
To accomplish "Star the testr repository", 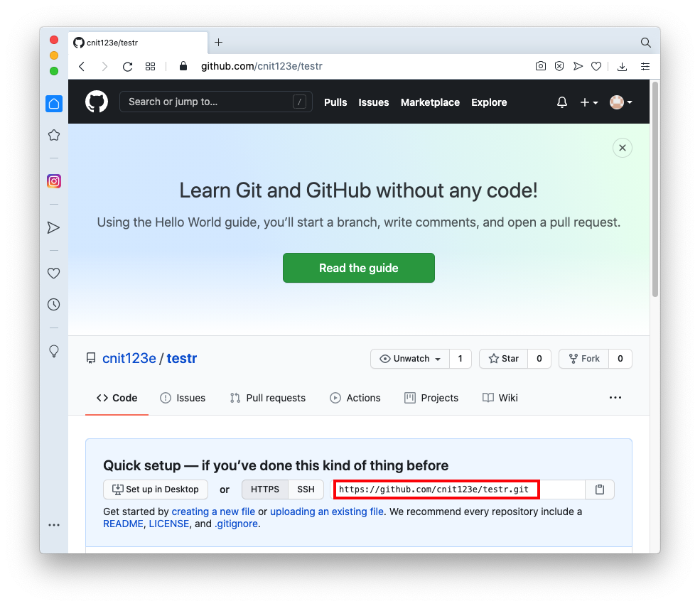I will (x=504, y=359).
